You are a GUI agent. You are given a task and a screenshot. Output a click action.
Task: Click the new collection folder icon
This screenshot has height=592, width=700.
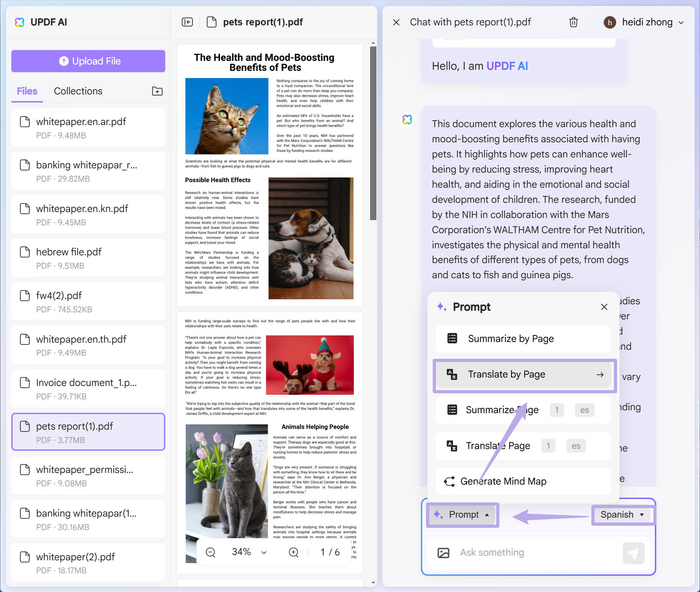[x=157, y=91]
